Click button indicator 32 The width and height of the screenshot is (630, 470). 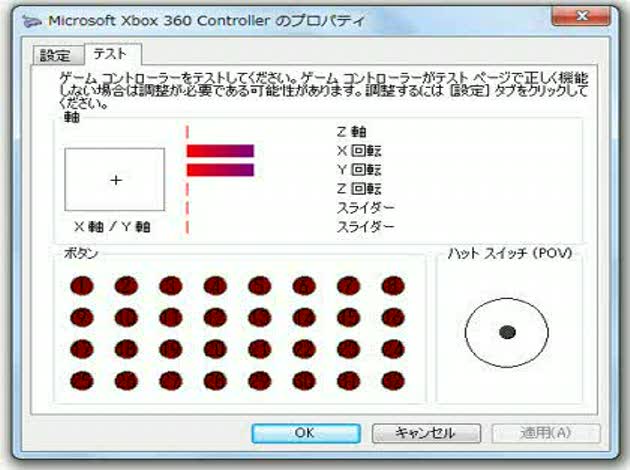coord(393,381)
